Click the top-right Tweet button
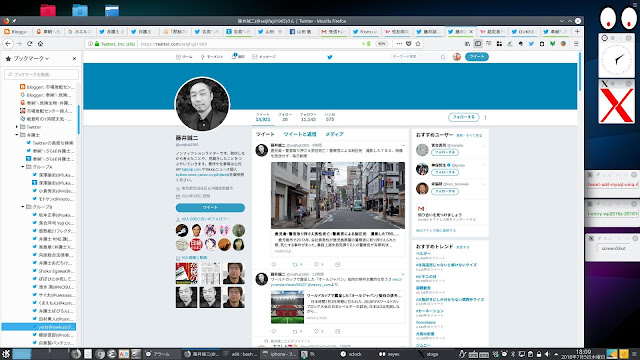This screenshot has width=640, height=360. pyautogui.click(x=477, y=57)
